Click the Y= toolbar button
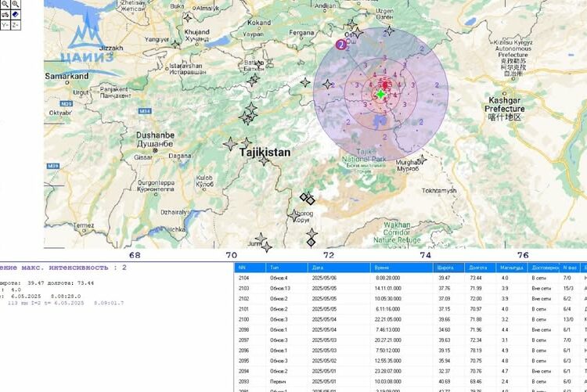The width and height of the screenshot is (587, 392). (5, 24)
